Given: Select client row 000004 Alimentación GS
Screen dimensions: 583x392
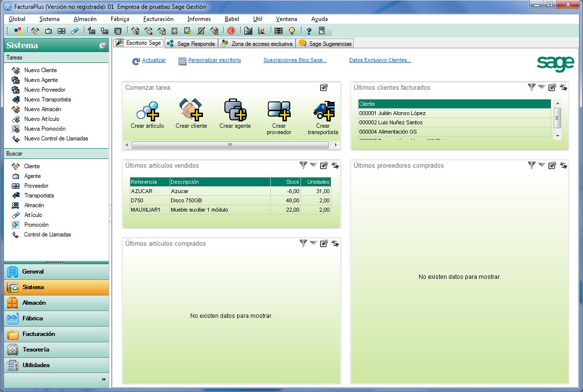Looking at the screenshot, I should [x=454, y=132].
